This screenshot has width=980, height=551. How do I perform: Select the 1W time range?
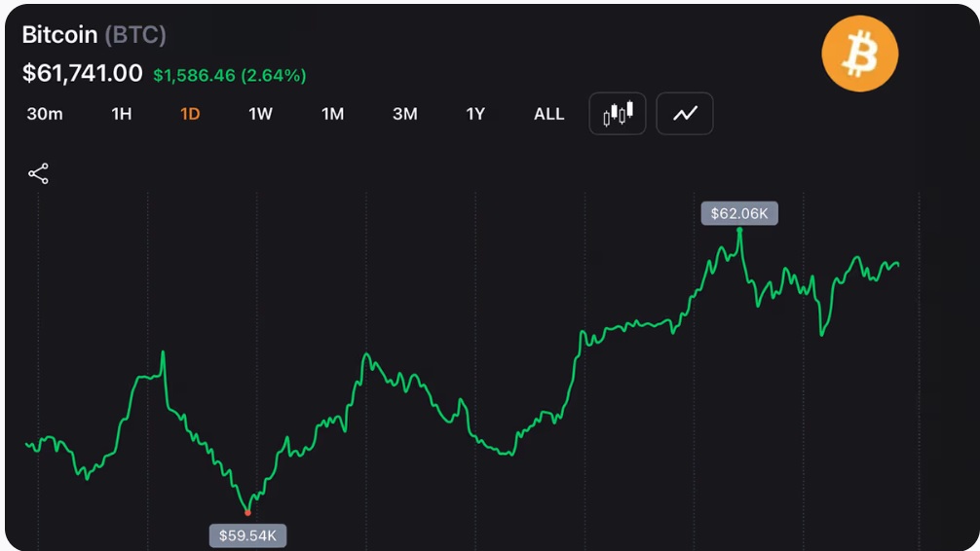tap(261, 114)
